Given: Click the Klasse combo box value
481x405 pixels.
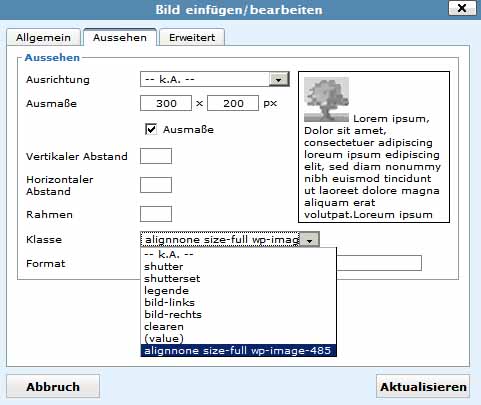Looking at the screenshot, I should pyautogui.click(x=220, y=239).
